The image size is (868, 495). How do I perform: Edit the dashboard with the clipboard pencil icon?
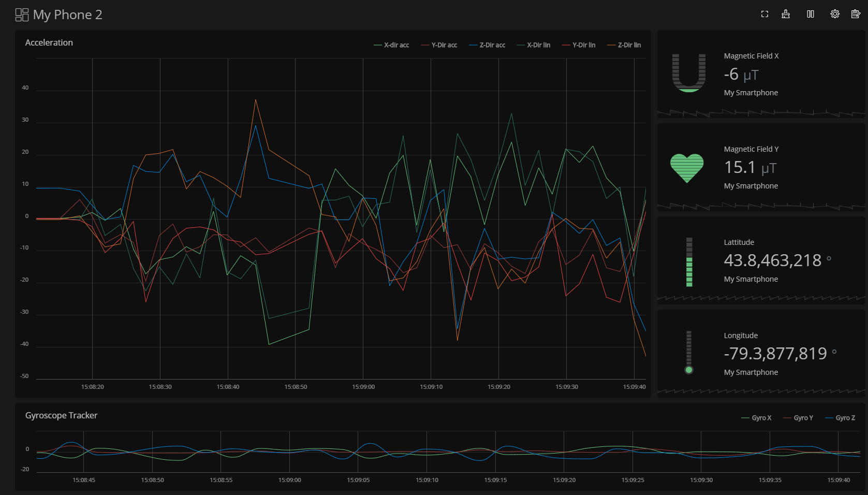pyautogui.click(x=856, y=14)
